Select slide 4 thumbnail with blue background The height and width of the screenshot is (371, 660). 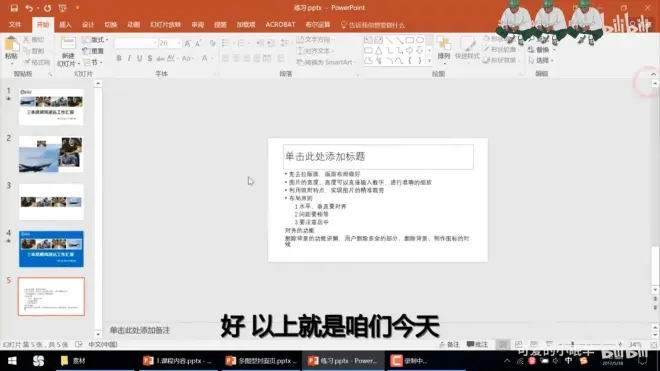(51, 249)
